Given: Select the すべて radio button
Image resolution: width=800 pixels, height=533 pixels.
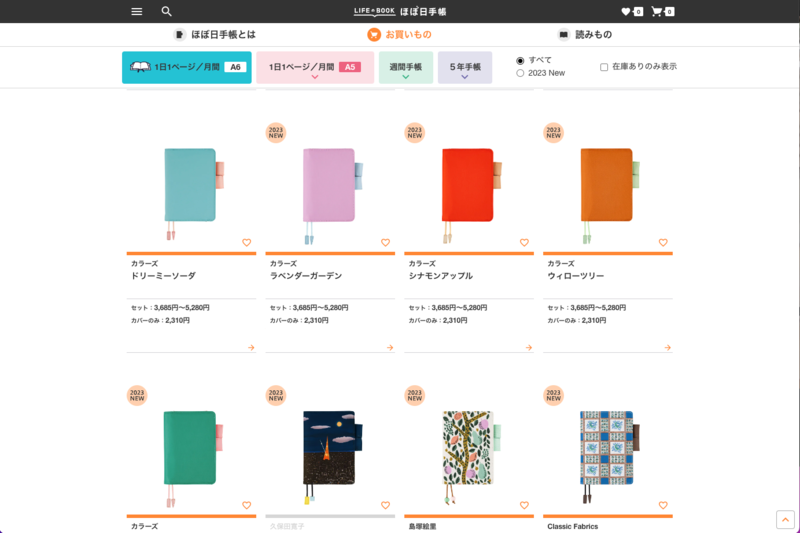Looking at the screenshot, I should (x=520, y=60).
